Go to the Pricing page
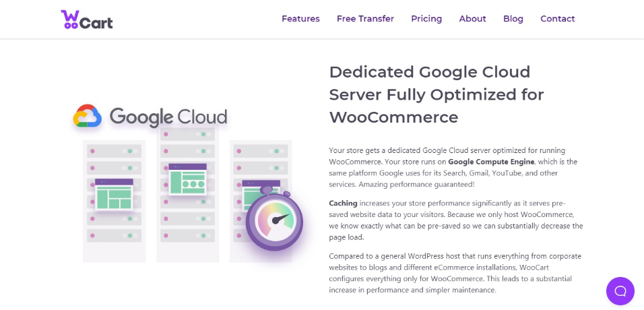 pyautogui.click(x=426, y=19)
